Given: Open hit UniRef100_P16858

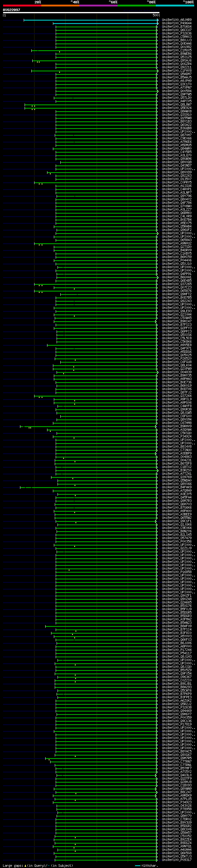Looking at the screenshot, I should pos(177,572).
